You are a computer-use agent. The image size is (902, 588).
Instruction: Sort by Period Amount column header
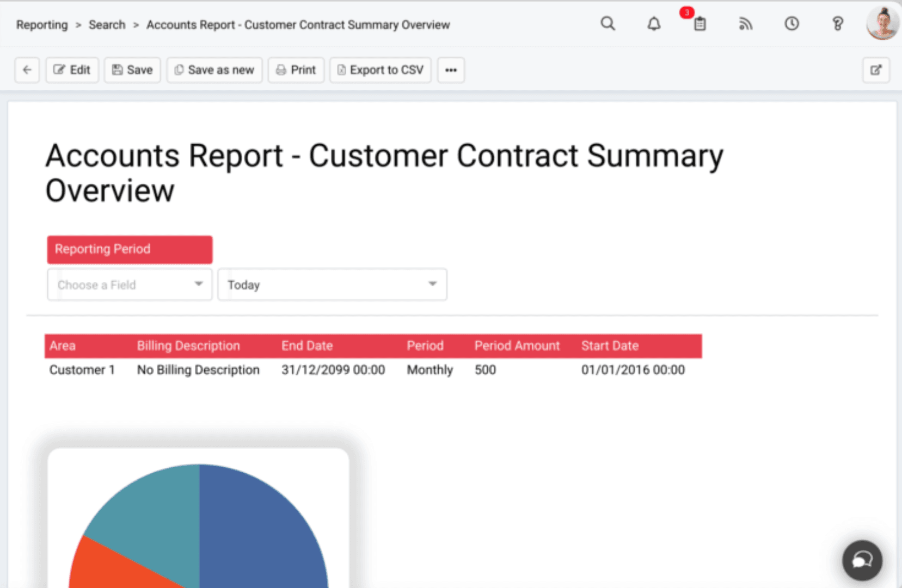pos(517,346)
